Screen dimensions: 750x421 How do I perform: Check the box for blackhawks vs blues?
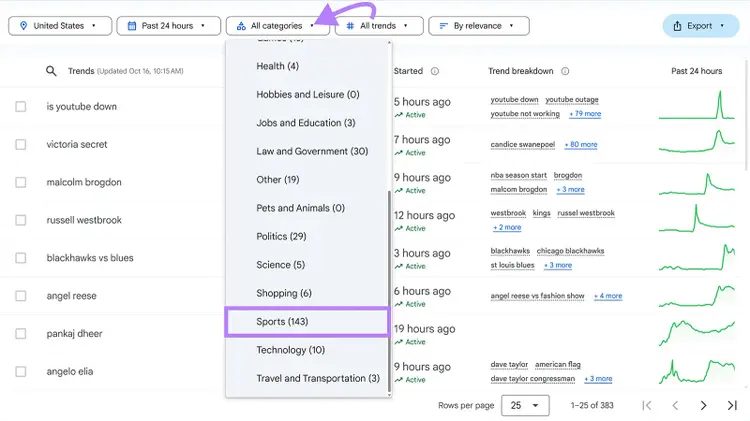21,258
